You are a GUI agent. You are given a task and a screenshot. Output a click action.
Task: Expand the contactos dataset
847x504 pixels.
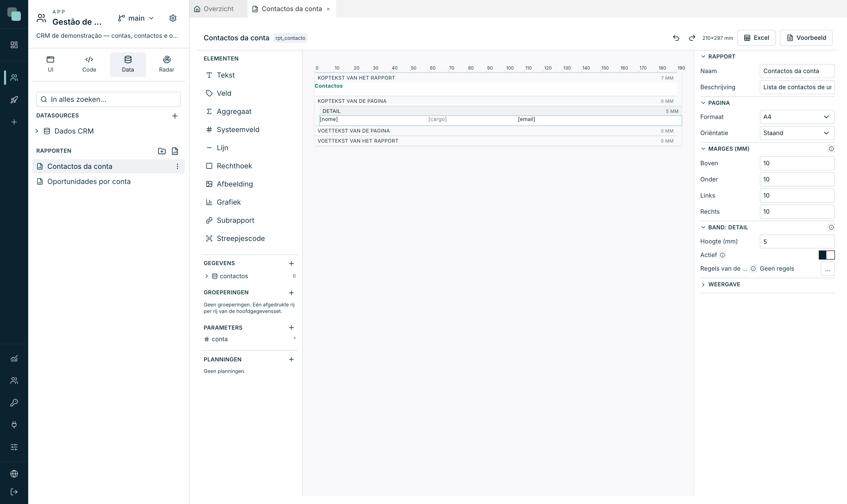(x=206, y=276)
